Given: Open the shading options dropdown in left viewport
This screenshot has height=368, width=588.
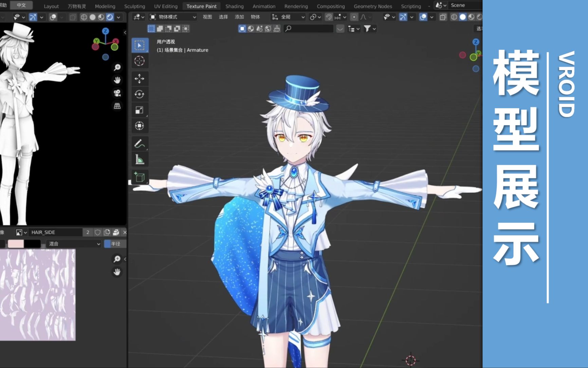Looking at the screenshot, I should click(118, 17).
